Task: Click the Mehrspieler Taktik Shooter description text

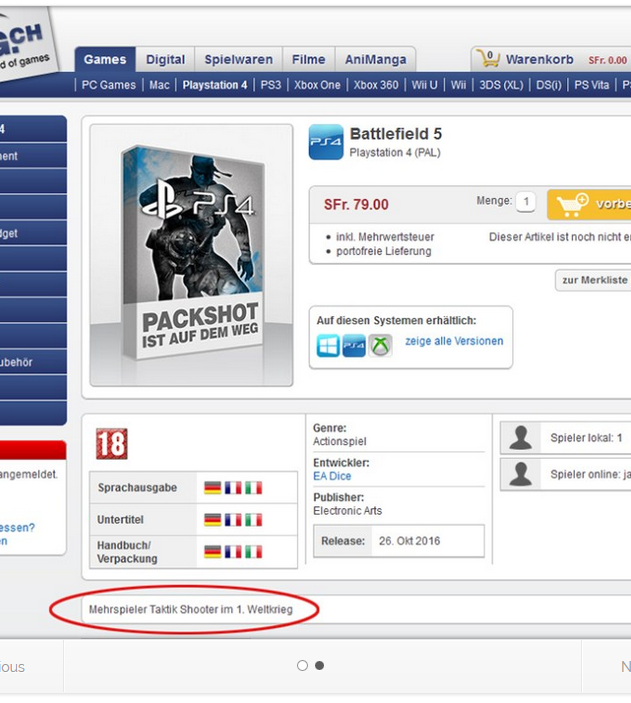Action: click(191, 610)
